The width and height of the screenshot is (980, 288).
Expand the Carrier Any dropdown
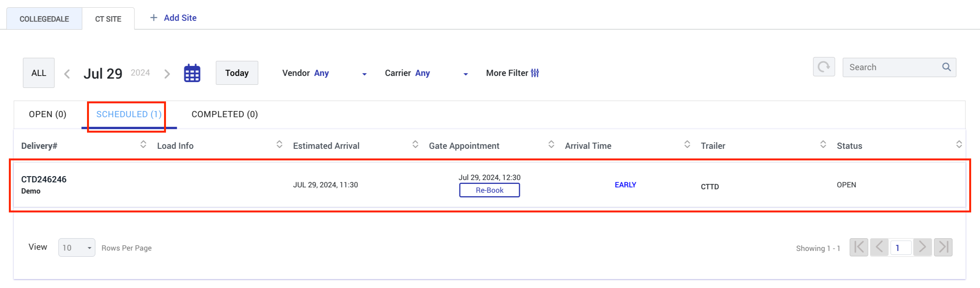(x=466, y=74)
